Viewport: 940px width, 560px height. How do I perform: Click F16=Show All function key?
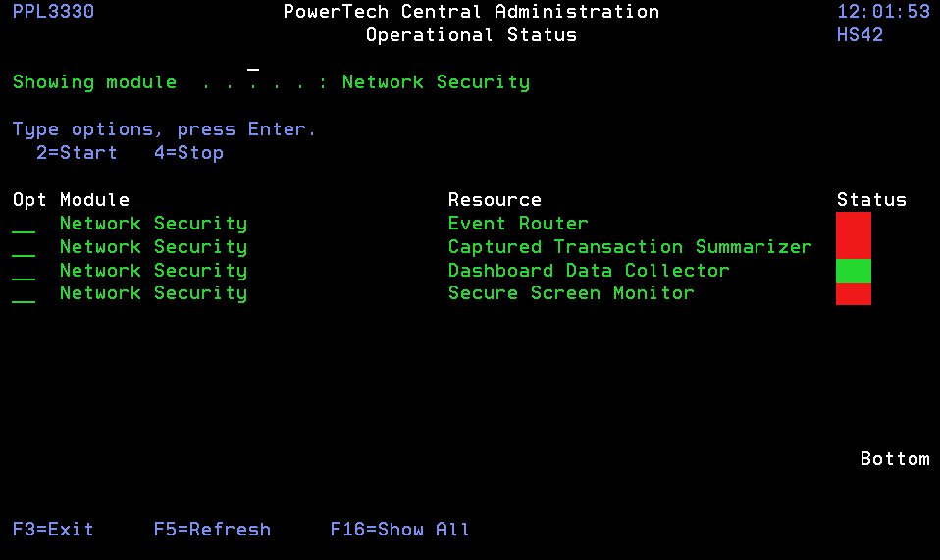(x=399, y=530)
